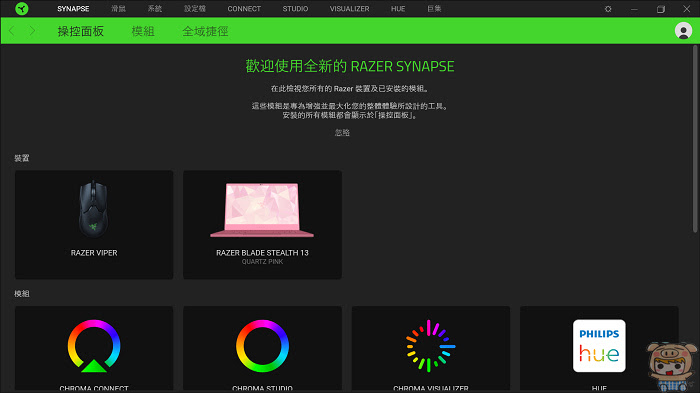Click the 模組 section heading above modules

pos(21,293)
